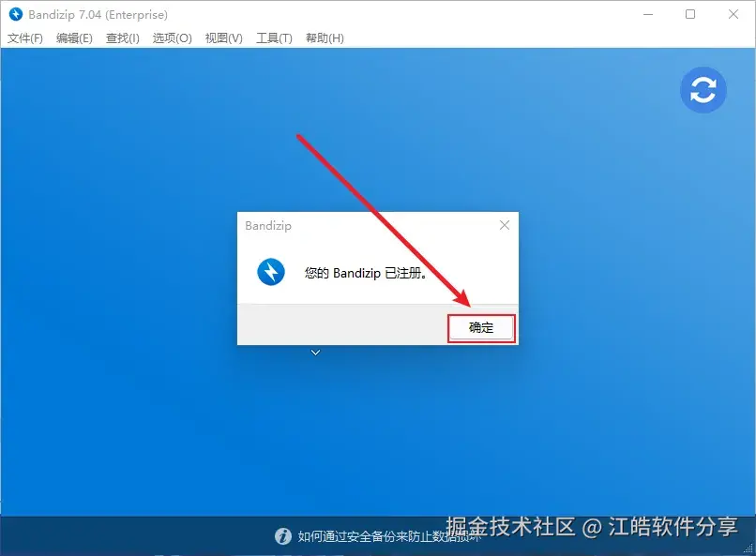This screenshot has height=556, width=756.
Task: Close the registration dialog with its X
Action: pyautogui.click(x=505, y=225)
